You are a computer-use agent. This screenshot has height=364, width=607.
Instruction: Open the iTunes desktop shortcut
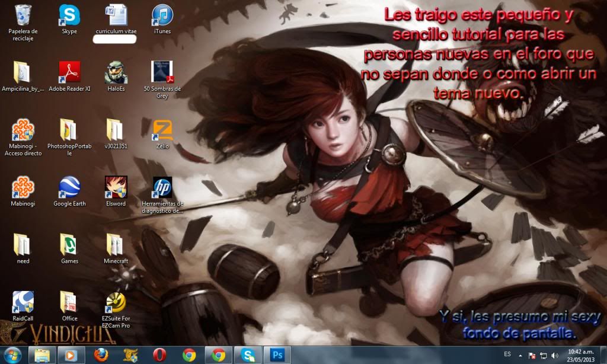point(162,15)
